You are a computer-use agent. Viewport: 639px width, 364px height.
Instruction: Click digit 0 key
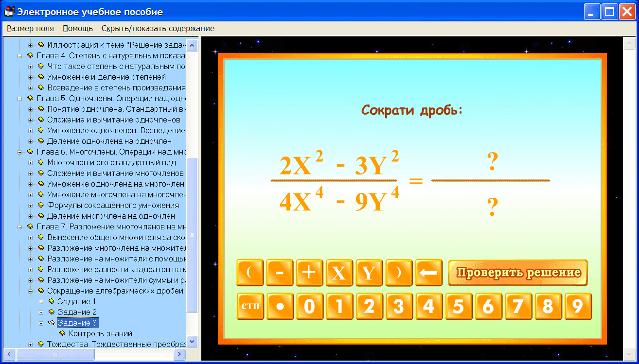coord(309,306)
